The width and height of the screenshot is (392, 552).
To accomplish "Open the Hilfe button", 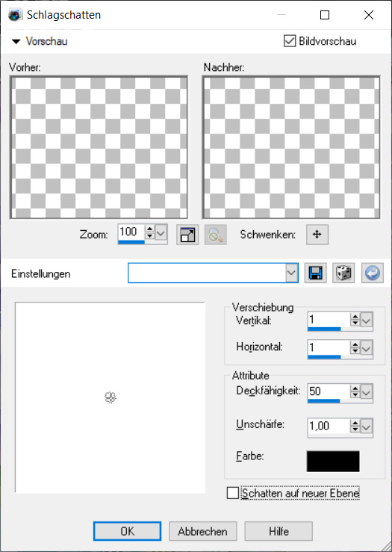I will [279, 531].
